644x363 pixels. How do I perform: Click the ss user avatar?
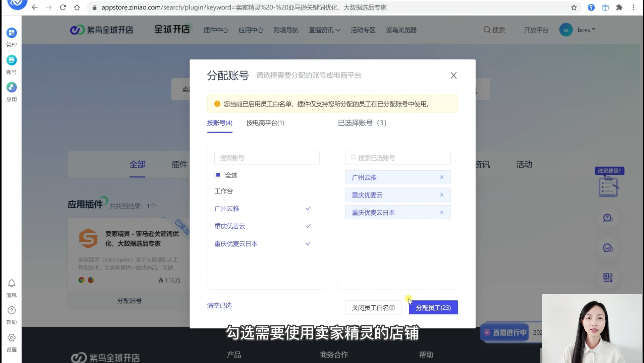[x=566, y=30]
